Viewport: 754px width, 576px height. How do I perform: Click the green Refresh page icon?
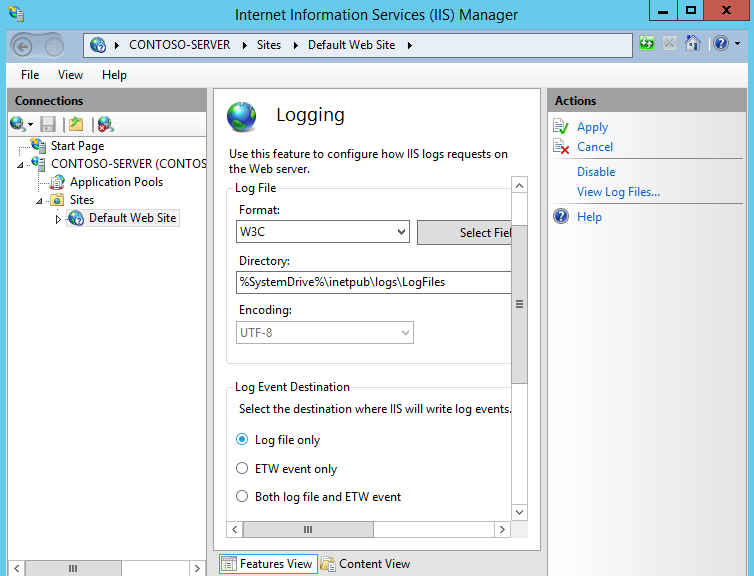coord(647,44)
